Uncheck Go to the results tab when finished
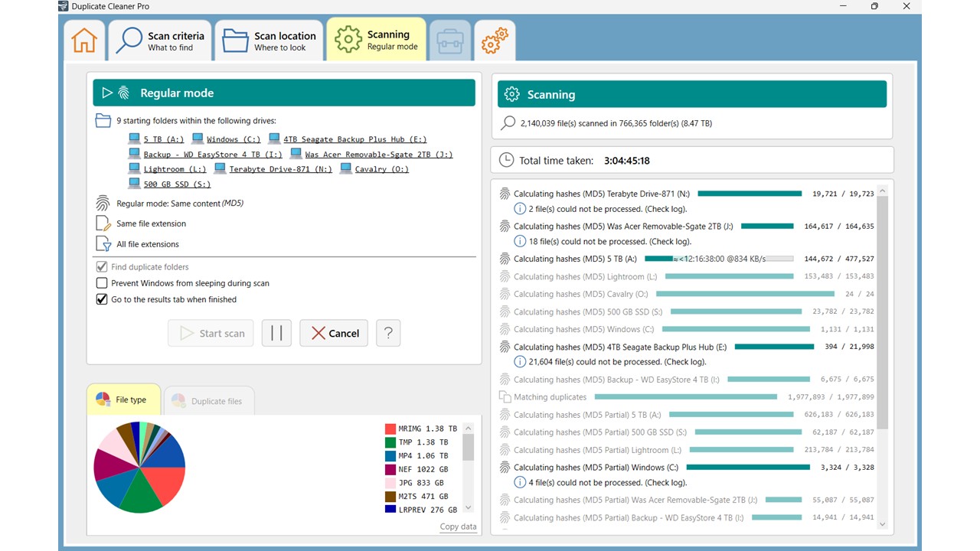 (102, 299)
